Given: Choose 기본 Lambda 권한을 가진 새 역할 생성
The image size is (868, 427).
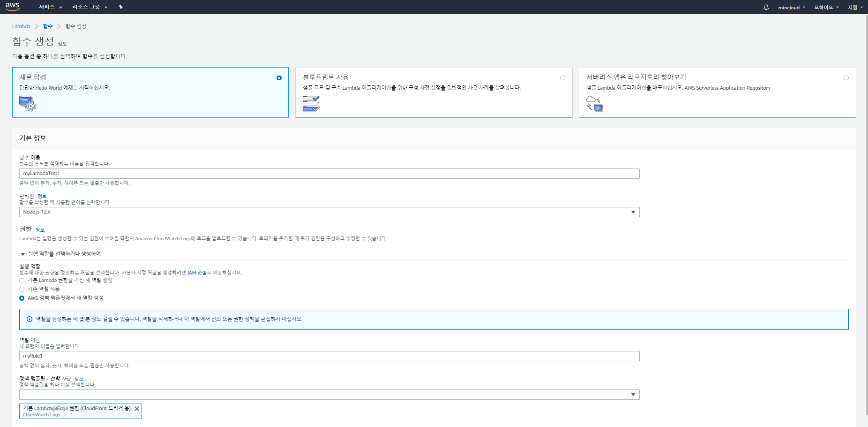Looking at the screenshot, I should [x=22, y=281].
